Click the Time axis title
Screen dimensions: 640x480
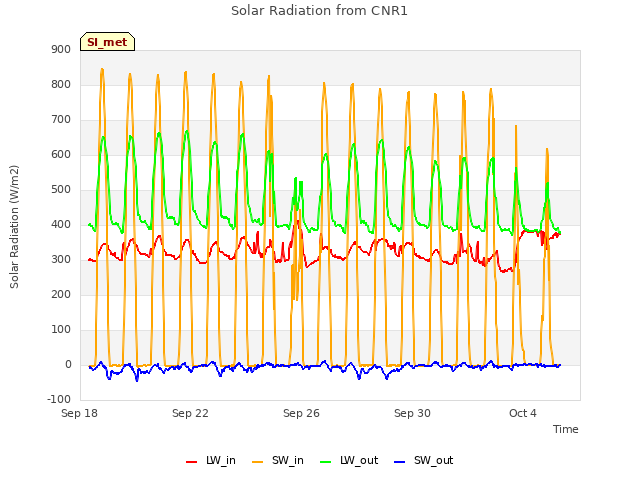point(566,429)
